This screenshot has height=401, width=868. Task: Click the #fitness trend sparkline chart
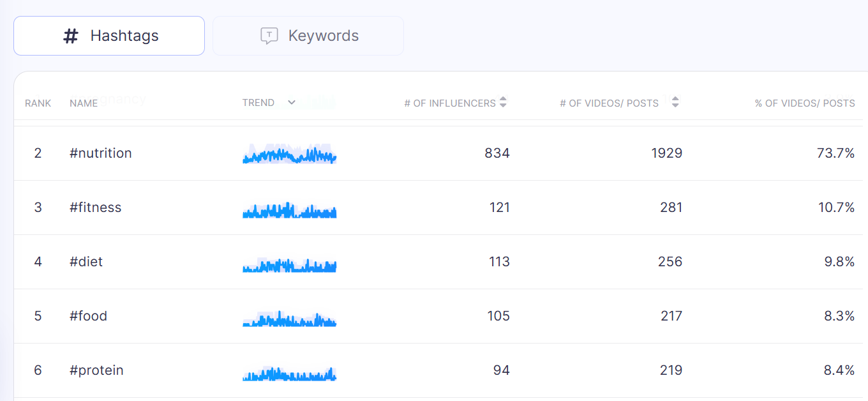(x=289, y=210)
